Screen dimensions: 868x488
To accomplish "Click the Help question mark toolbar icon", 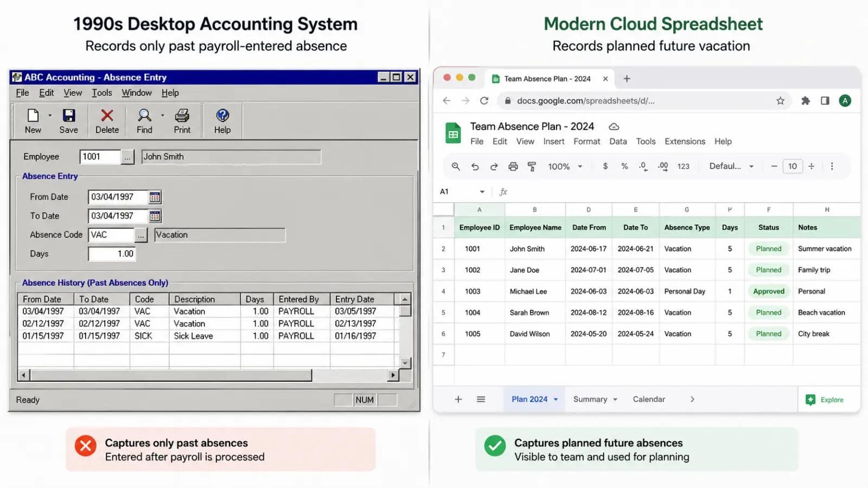I will (x=222, y=115).
